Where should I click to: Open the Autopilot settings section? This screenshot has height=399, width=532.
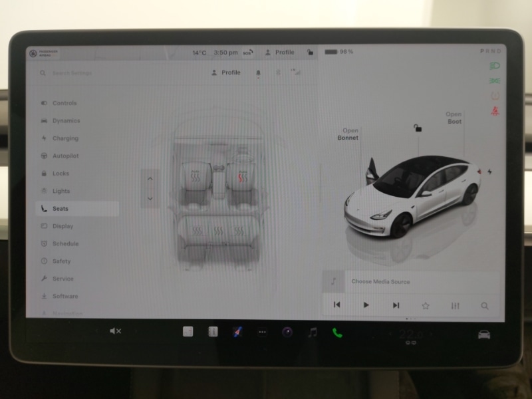pyautogui.click(x=63, y=156)
